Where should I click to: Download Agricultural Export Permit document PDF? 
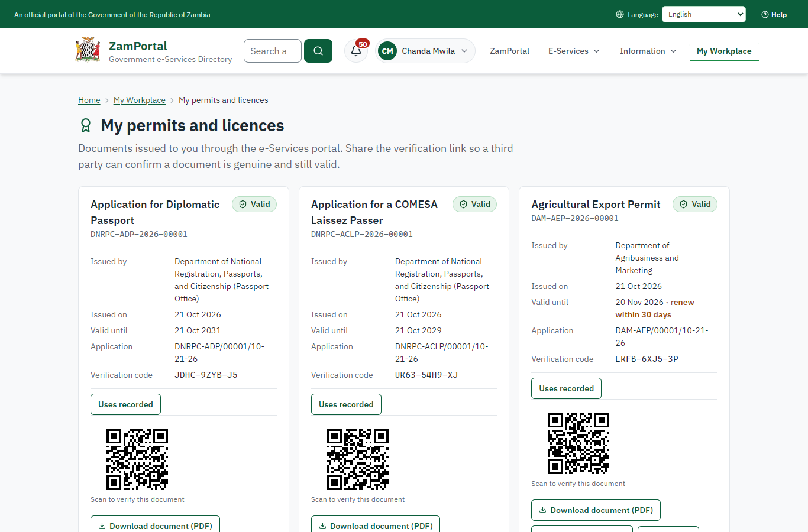pyautogui.click(x=596, y=510)
